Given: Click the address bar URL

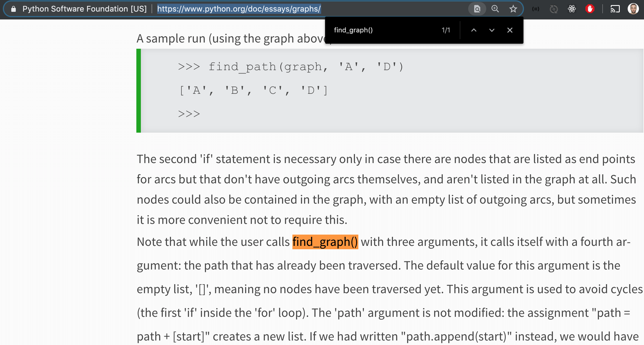Looking at the screenshot, I should point(239,9).
